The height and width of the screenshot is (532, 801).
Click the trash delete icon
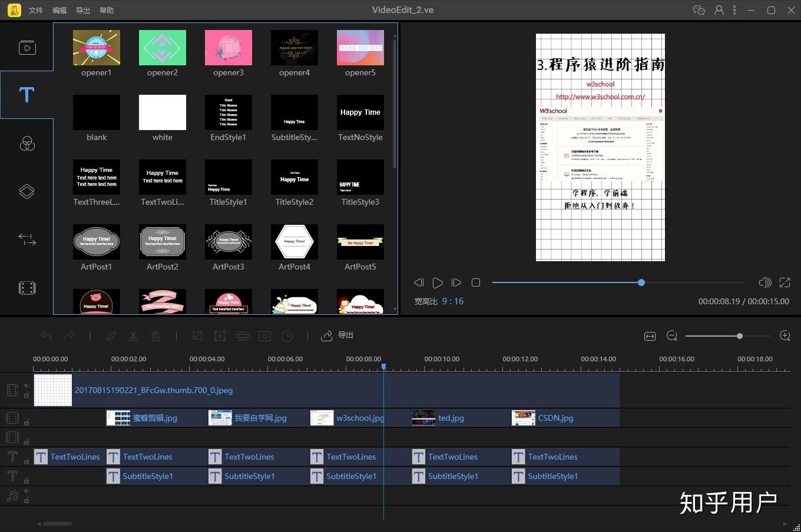pos(155,336)
